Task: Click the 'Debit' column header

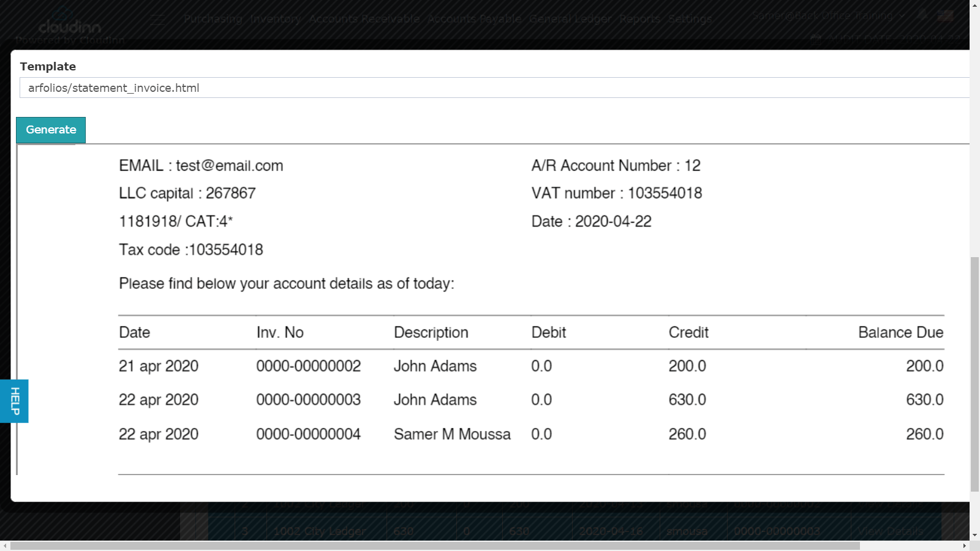Action: point(548,332)
